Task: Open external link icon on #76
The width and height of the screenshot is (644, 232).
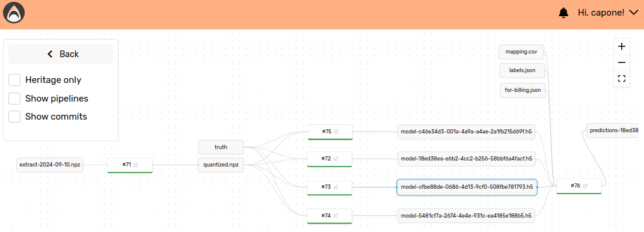Action: [585, 186]
